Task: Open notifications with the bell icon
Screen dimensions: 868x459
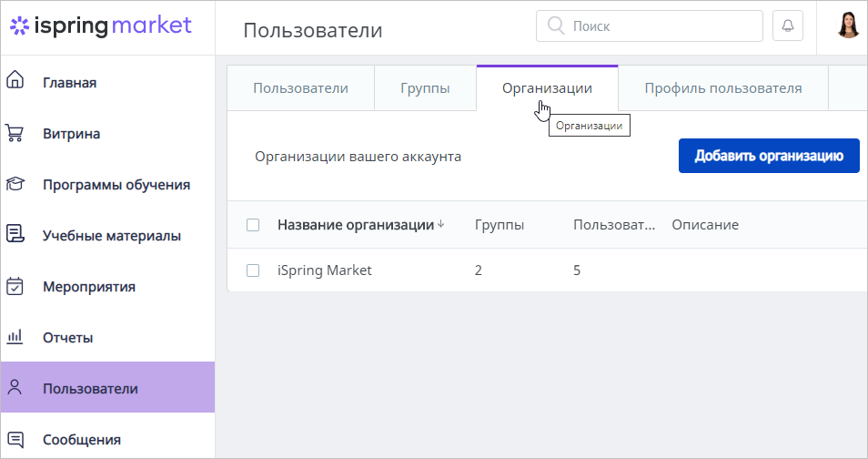Action: pos(788,25)
